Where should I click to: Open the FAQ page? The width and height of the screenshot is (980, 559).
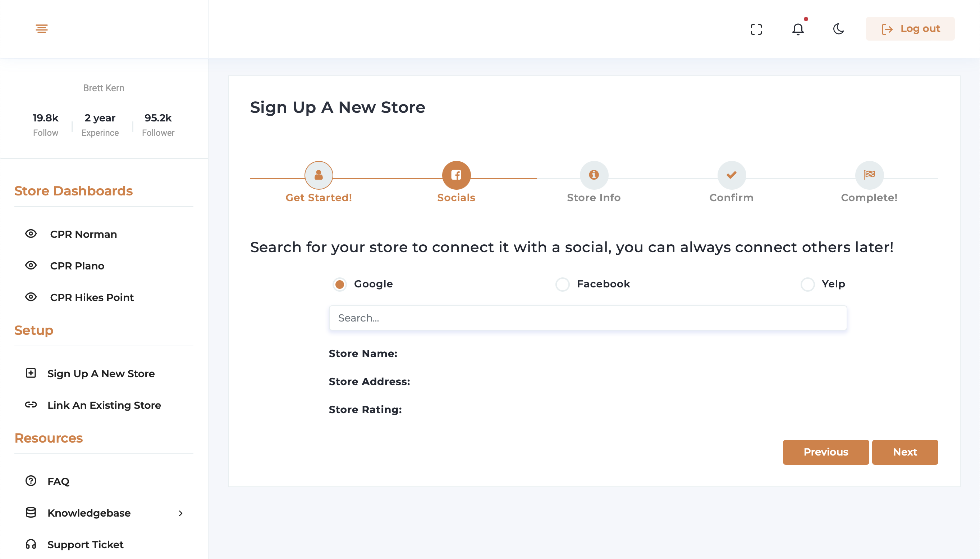pyautogui.click(x=58, y=481)
